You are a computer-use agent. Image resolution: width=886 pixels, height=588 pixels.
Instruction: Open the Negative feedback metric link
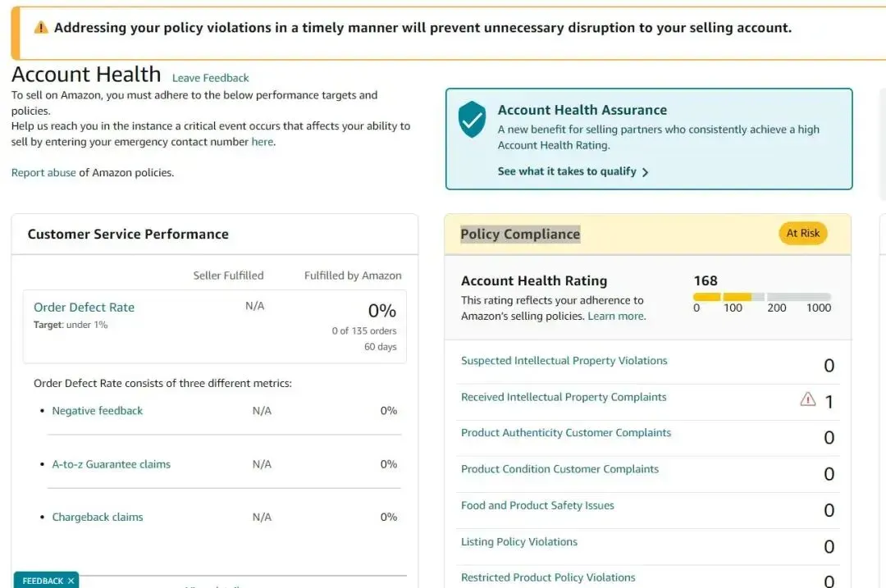point(97,411)
